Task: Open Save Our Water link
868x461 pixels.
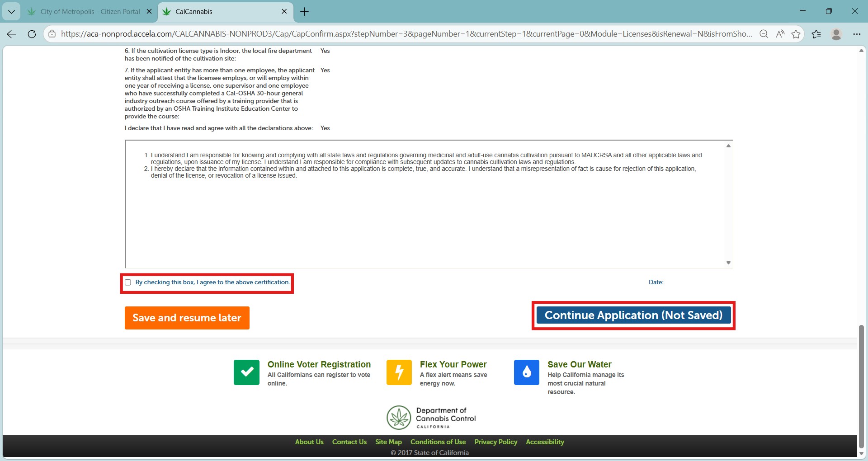Action: (x=580, y=364)
